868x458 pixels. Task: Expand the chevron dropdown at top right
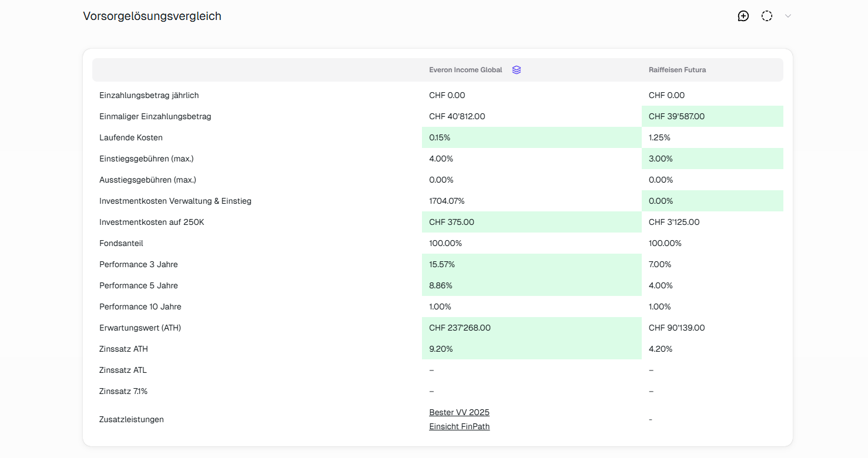tap(788, 16)
